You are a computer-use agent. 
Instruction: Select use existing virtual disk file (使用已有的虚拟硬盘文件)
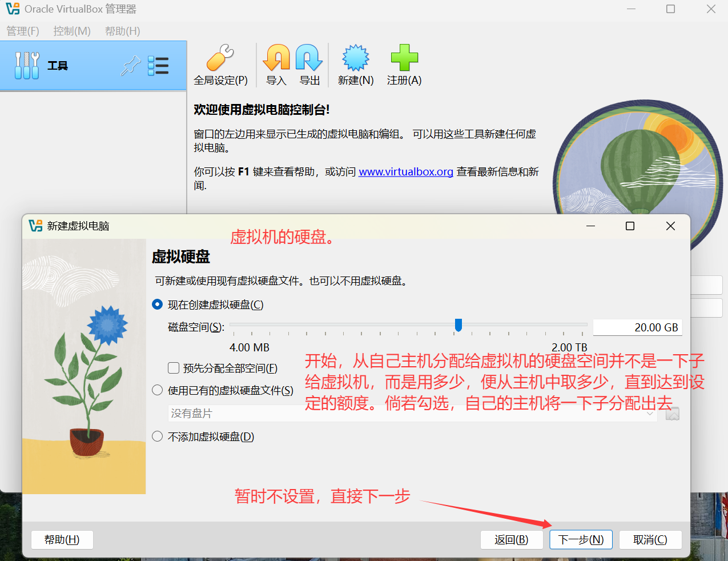[x=223, y=390]
